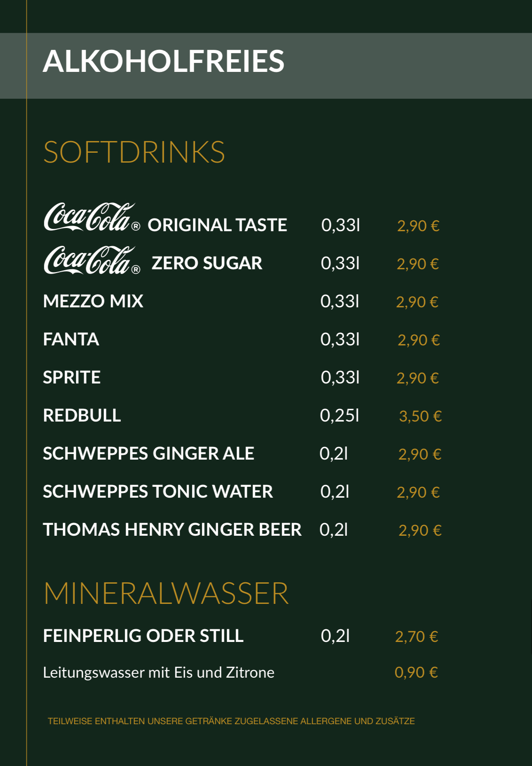Select the ZERO SUGAR item text
This screenshot has height=766, width=532.
pyautogui.click(x=207, y=263)
